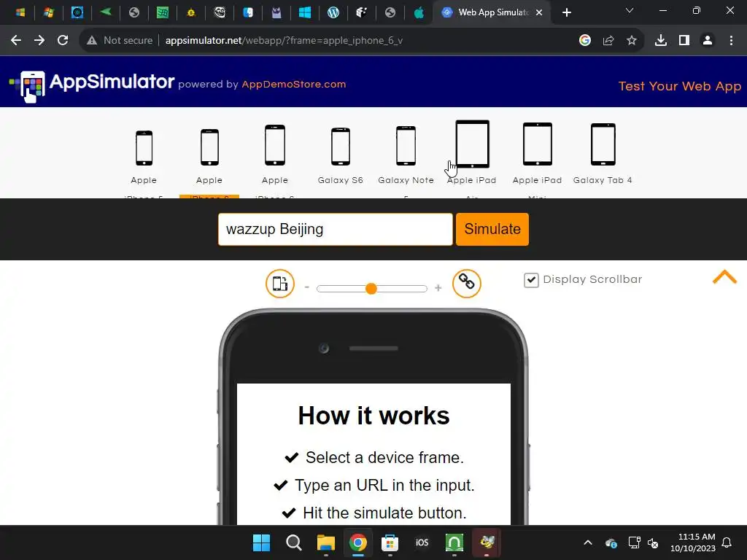Click minus to zoom out
This screenshot has width=747, height=560.
[307, 287]
